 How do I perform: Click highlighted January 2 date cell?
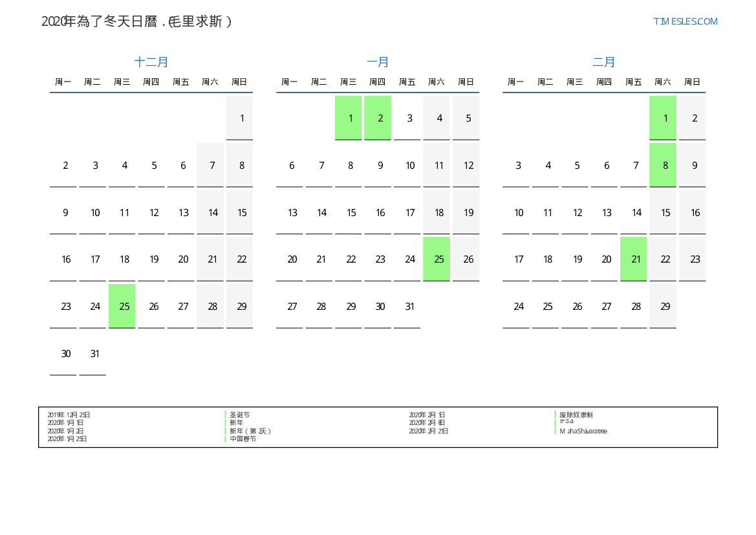(x=378, y=118)
